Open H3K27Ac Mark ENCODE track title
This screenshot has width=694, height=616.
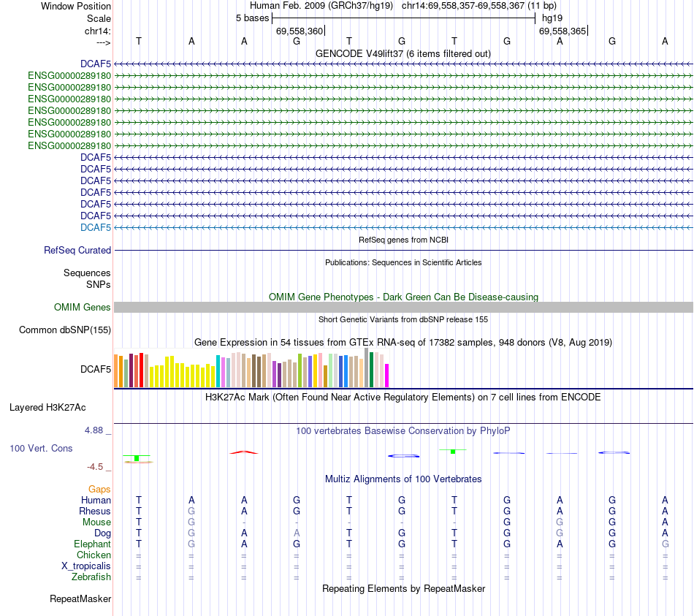pos(403,398)
